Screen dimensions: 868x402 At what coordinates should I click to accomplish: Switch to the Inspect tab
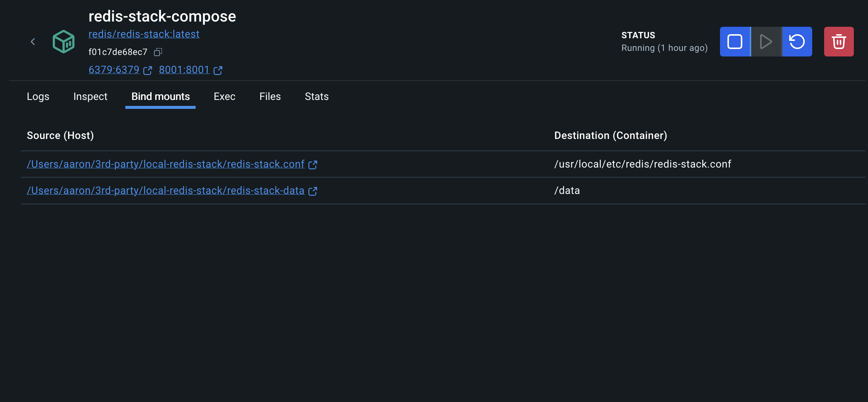coord(90,96)
